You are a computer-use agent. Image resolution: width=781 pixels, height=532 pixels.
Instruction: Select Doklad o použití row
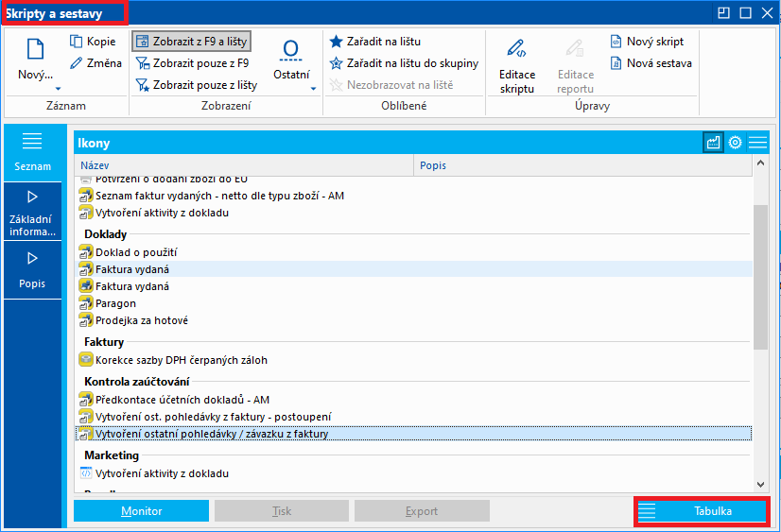point(413,252)
